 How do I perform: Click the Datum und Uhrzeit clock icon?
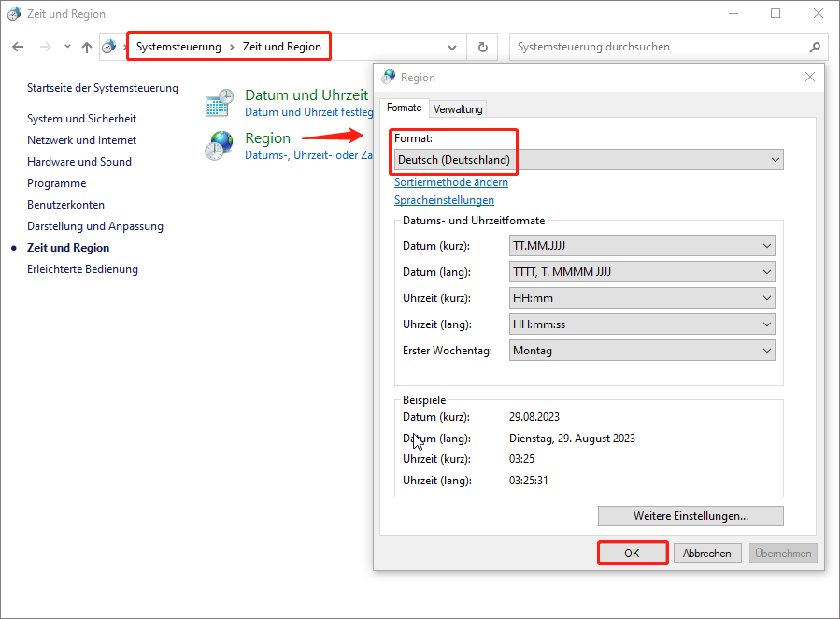click(220, 103)
